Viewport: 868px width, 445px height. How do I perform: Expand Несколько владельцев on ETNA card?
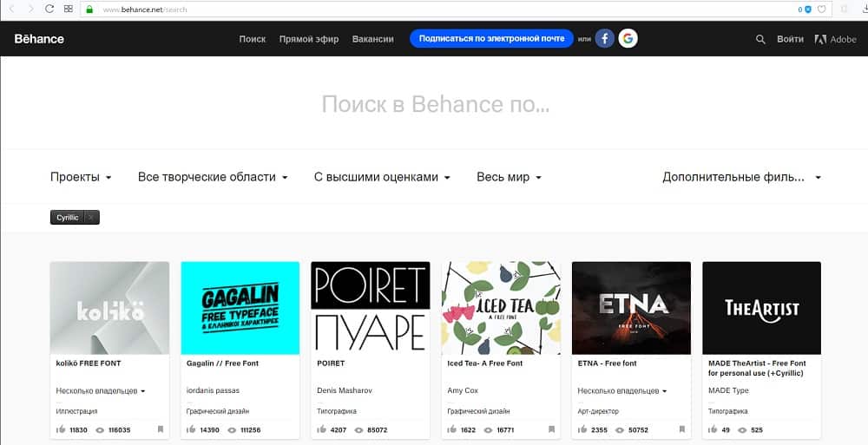[622, 390]
